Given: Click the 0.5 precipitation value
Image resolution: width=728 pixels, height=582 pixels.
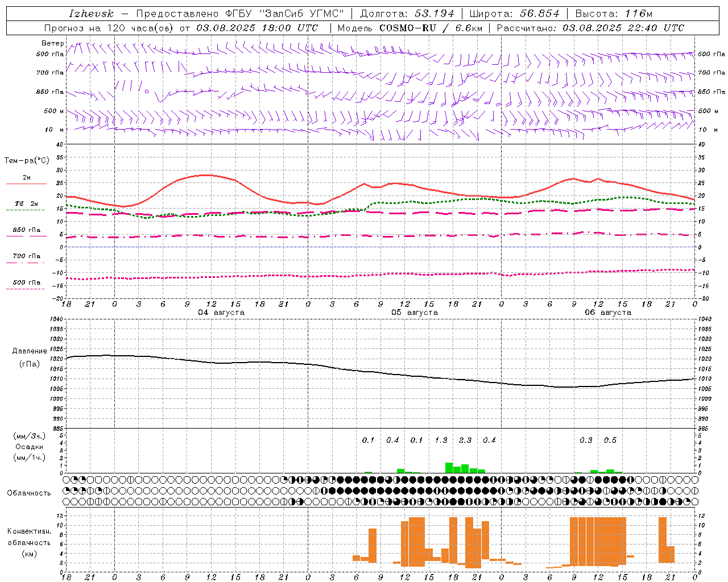Looking at the screenshot, I should point(610,440).
